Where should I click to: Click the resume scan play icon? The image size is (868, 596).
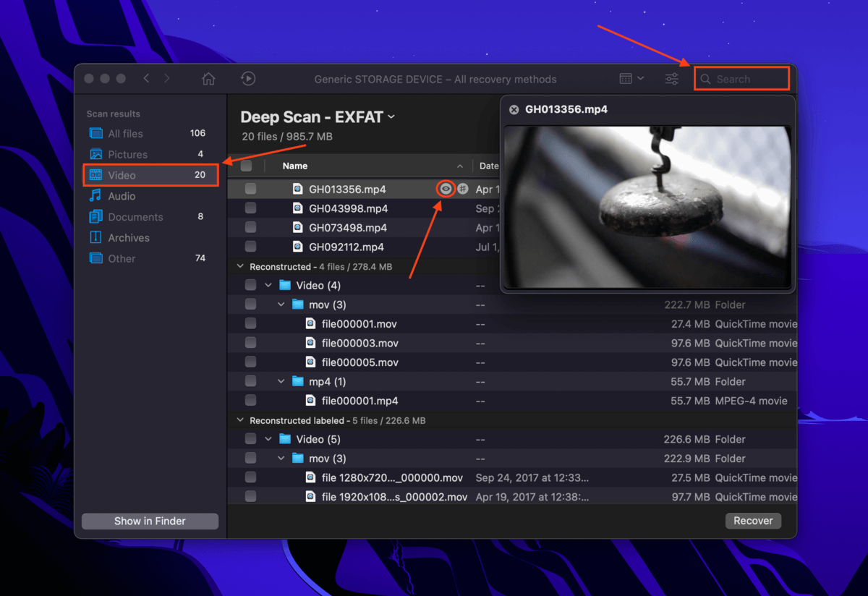(247, 79)
